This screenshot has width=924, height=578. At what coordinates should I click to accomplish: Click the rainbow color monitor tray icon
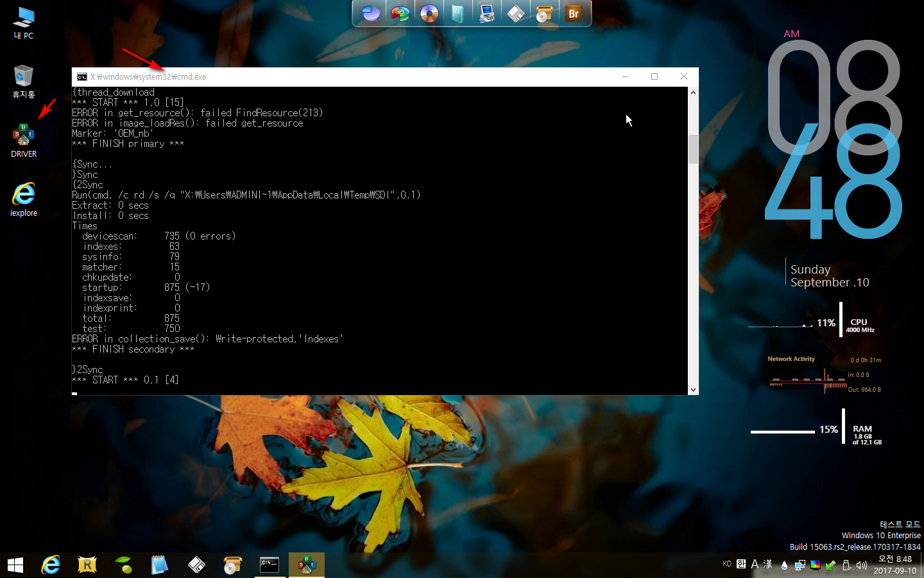815,565
